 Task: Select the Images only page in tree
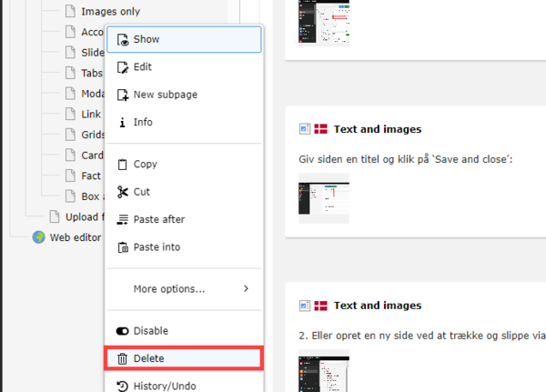click(x=111, y=12)
